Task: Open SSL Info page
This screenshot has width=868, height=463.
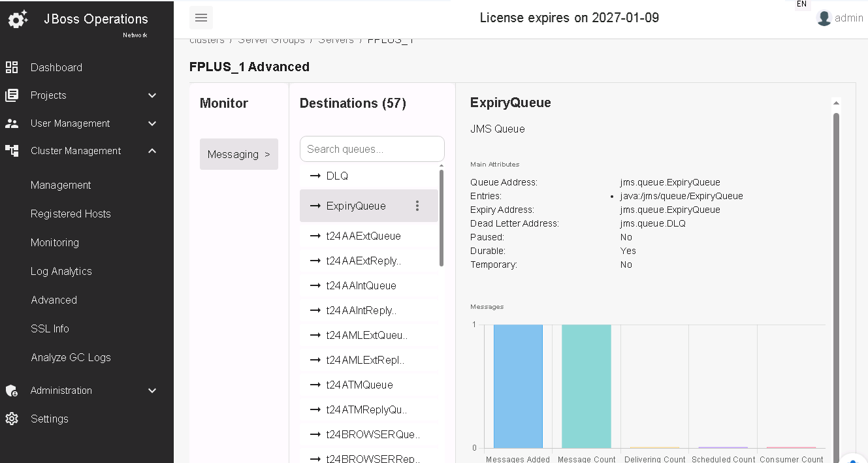Action: 50,329
